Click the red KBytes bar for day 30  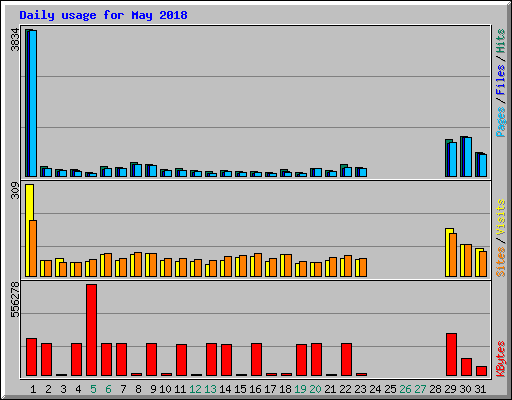point(466,367)
